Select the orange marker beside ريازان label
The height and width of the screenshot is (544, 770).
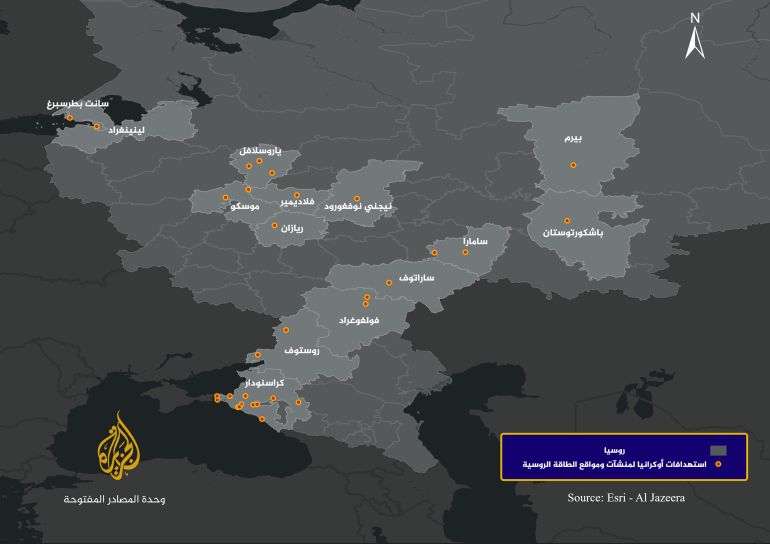pos(275,226)
